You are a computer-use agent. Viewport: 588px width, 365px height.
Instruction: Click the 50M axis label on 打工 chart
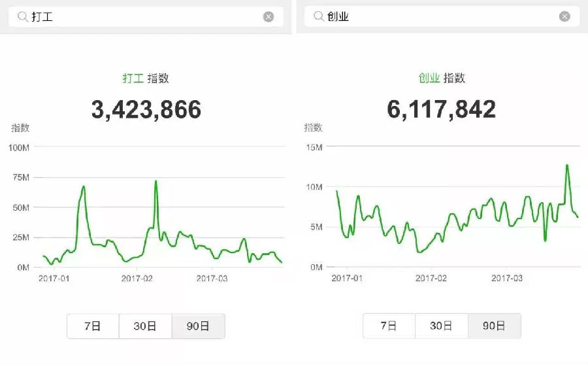tap(21, 207)
